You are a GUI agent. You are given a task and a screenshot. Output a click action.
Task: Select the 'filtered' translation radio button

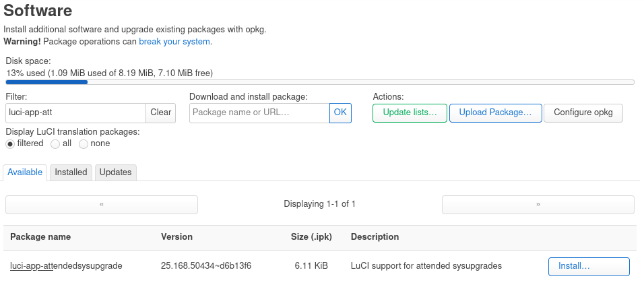(10, 144)
